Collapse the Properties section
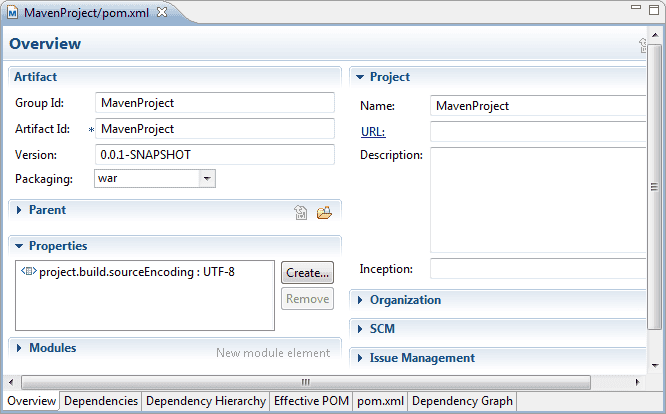 click(x=19, y=246)
